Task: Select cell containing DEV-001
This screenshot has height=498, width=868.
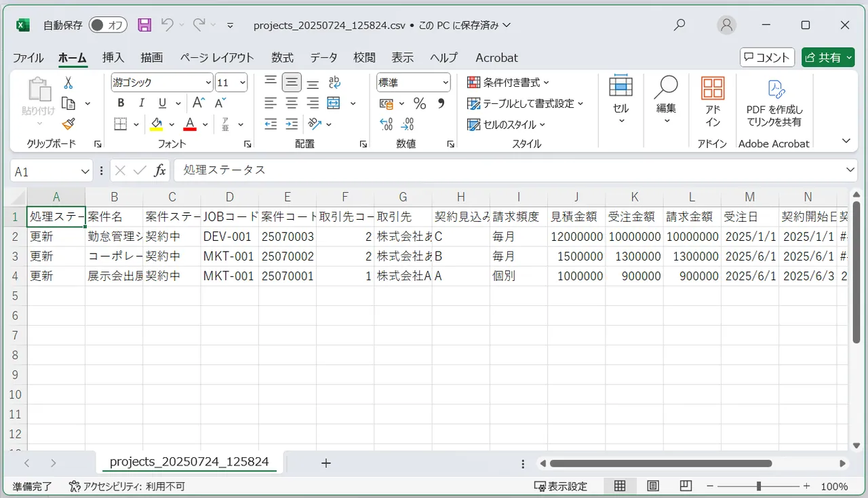Action: point(229,237)
